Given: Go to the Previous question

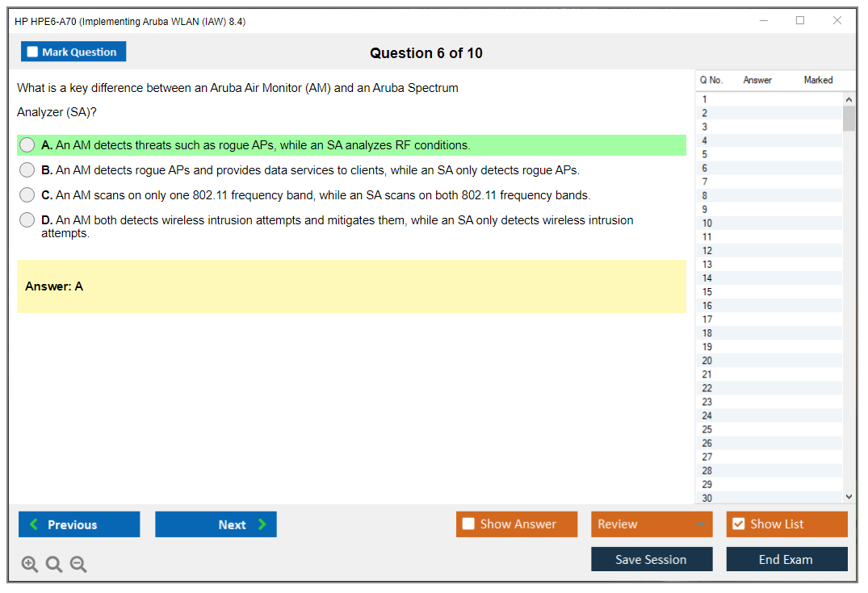Looking at the screenshot, I should pyautogui.click(x=79, y=524).
